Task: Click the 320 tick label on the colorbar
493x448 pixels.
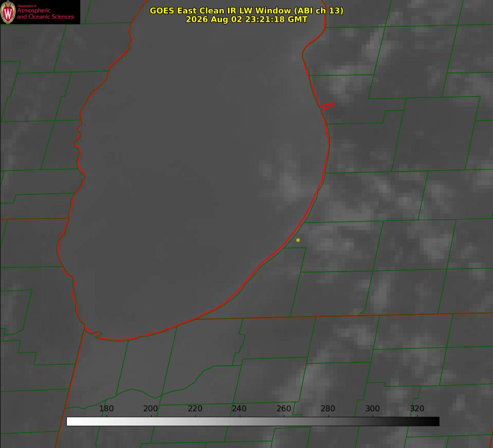Action: click(x=417, y=408)
